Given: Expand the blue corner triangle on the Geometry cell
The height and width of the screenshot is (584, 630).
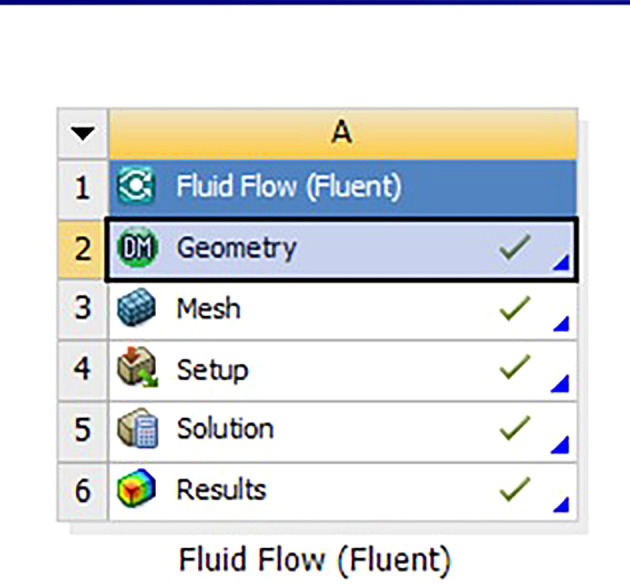Looking at the screenshot, I should tap(561, 262).
